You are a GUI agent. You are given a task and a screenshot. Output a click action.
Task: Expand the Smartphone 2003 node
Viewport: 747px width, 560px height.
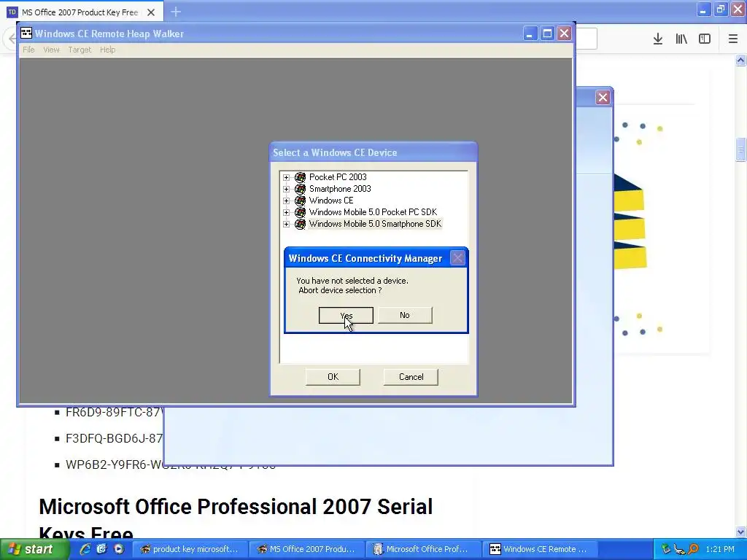point(286,189)
